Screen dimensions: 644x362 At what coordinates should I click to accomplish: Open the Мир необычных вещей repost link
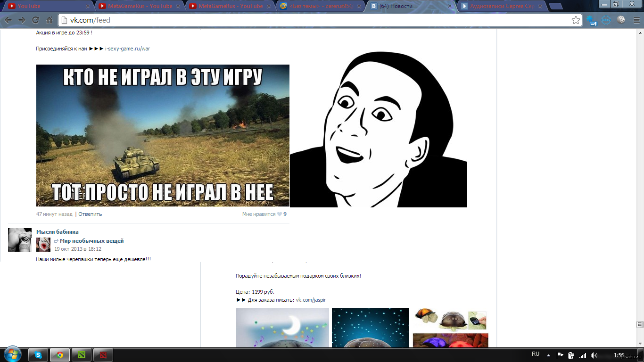point(91,241)
